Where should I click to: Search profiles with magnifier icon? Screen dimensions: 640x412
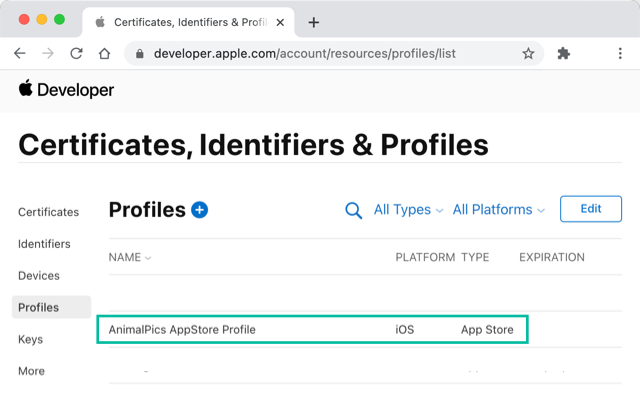(353, 211)
